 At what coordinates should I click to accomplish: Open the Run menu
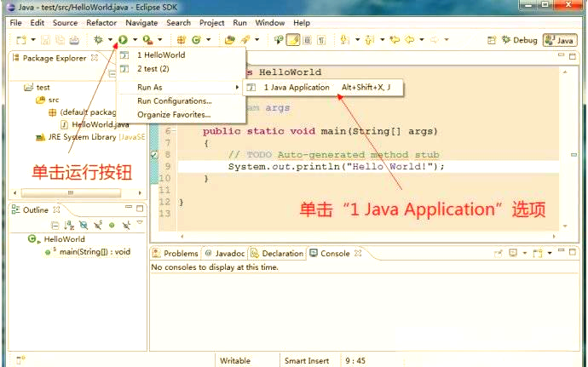click(239, 23)
